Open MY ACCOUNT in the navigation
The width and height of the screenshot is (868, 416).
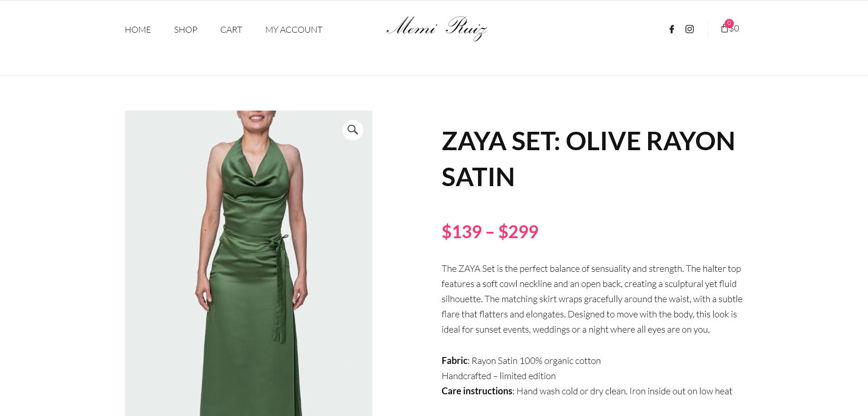point(294,30)
